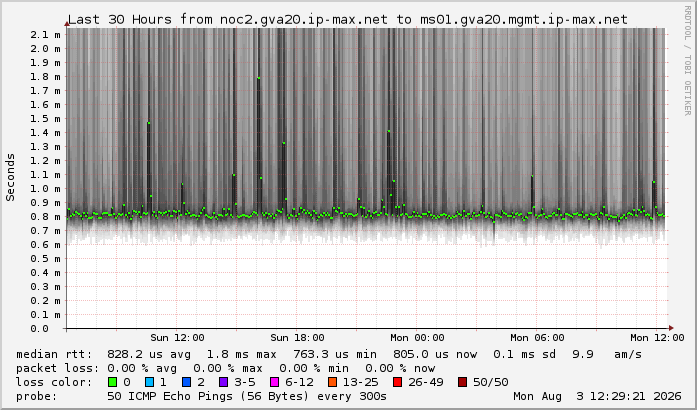Click the cyan loss swatch labeled 1

coord(149,382)
